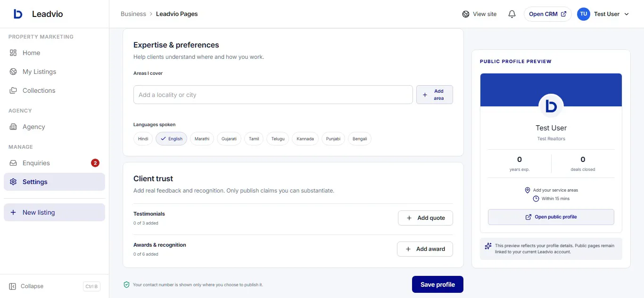Image resolution: width=644 pixels, height=298 pixels.
Task: Click the Collections folder icon
Action: click(13, 90)
